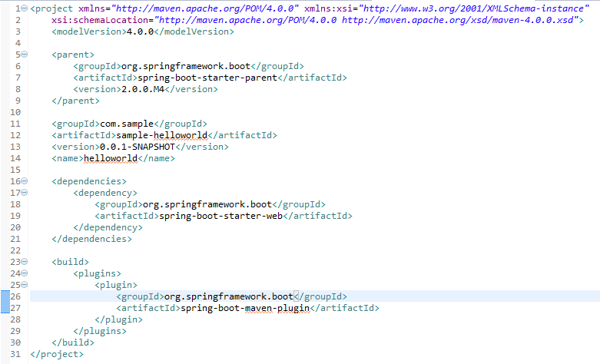The width and height of the screenshot is (600, 364).
Task: Click the closing </plugin> tag on line 28
Action: click(x=118, y=319)
